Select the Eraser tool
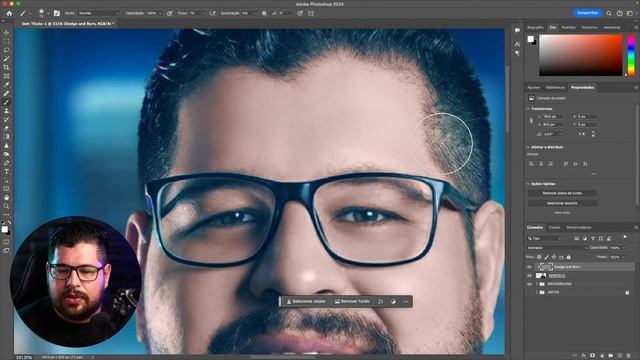This screenshot has height=360, width=640. point(6,128)
